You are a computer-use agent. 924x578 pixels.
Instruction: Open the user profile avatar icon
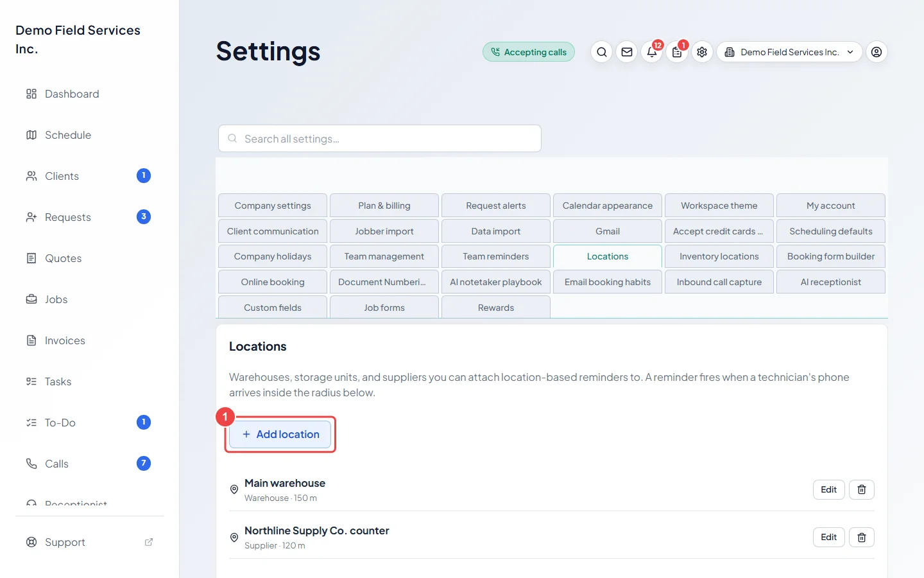coord(877,52)
